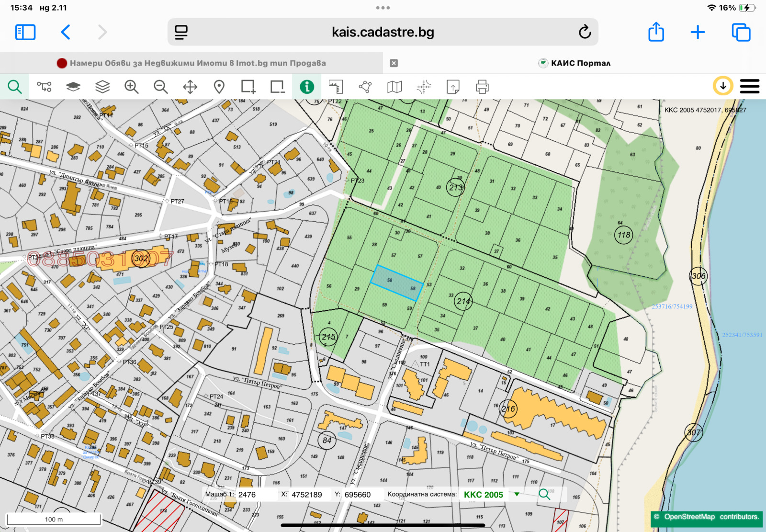Activate the pan map tool
The width and height of the screenshot is (766, 532).
[190, 87]
